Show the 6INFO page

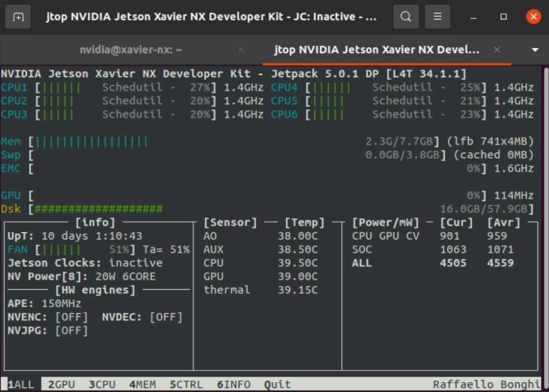coord(233,384)
